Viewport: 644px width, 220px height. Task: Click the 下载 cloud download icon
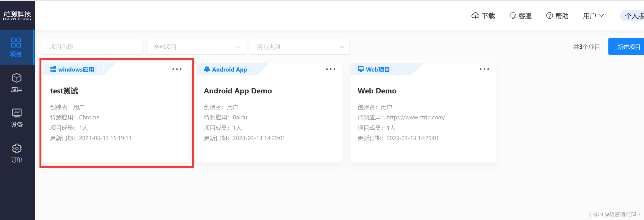(475, 16)
